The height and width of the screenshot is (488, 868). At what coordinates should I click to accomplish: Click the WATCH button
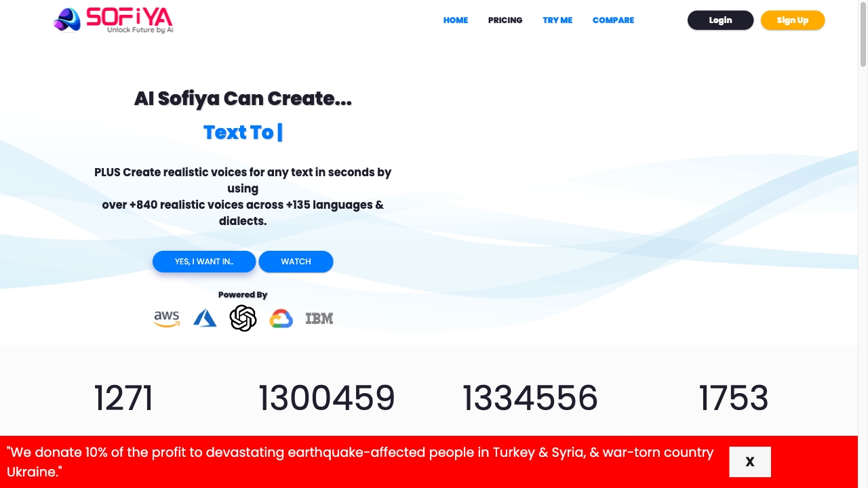click(x=296, y=262)
